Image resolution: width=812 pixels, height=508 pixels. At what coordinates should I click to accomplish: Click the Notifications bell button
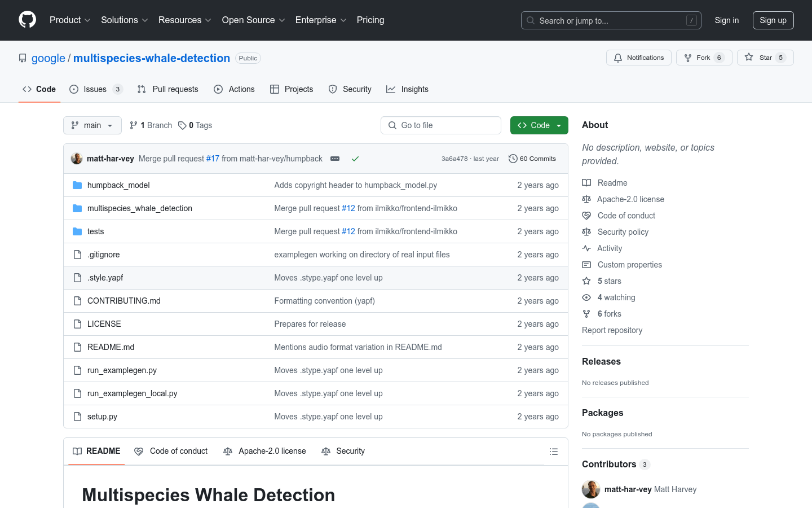(639, 58)
